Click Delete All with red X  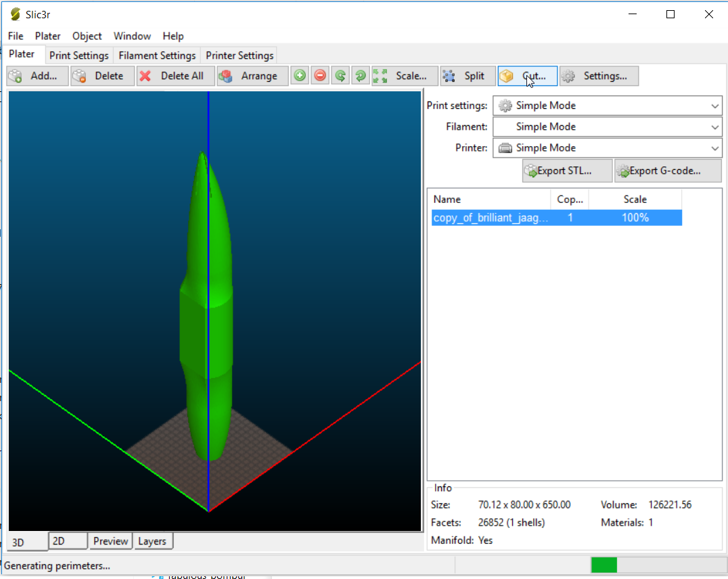click(x=175, y=76)
